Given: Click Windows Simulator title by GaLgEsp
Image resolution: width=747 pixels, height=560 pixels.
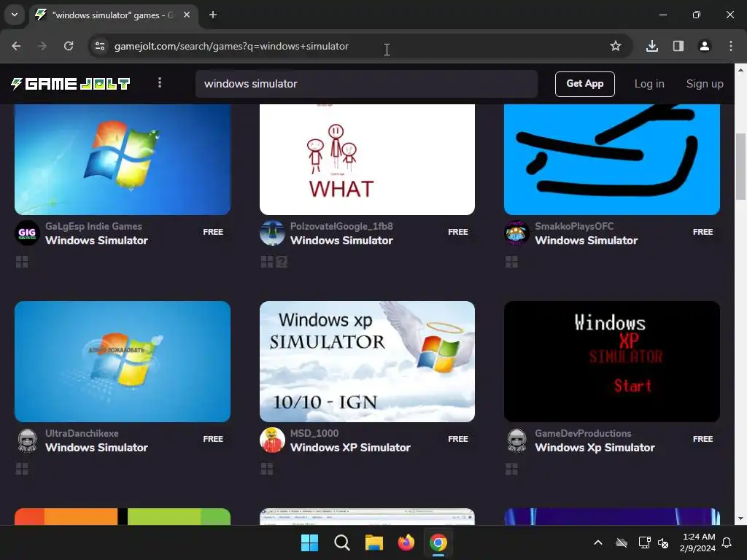Looking at the screenshot, I should click(x=97, y=241).
